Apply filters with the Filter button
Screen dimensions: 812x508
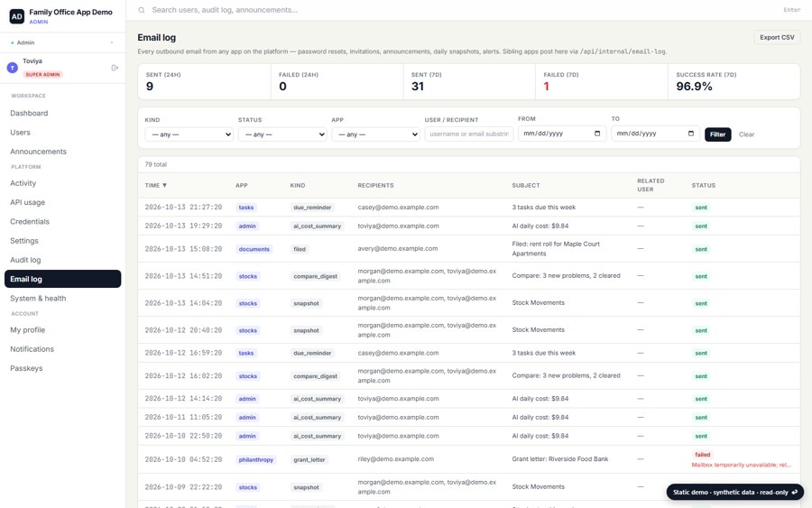click(718, 134)
